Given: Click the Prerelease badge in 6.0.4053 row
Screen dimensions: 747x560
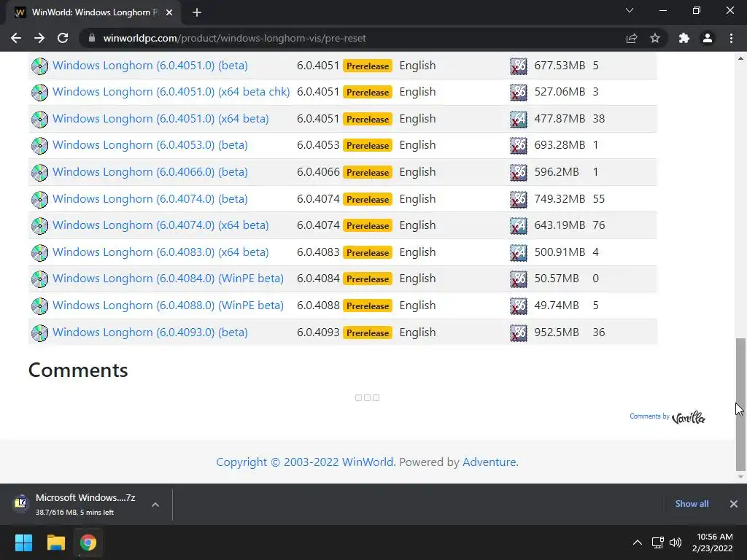Looking at the screenshot, I should coord(368,146).
